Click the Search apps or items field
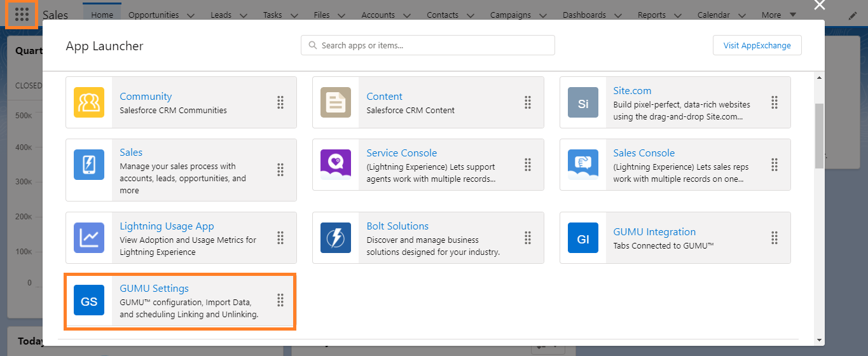This screenshot has height=356, width=868. [428, 45]
